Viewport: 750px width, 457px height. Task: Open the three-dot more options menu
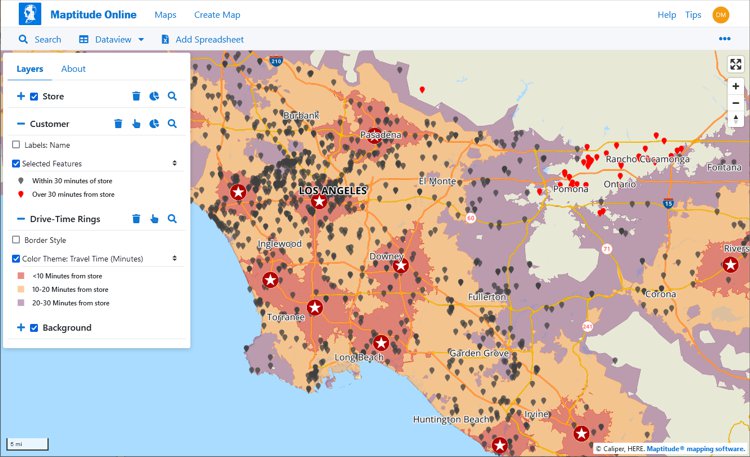(x=725, y=39)
